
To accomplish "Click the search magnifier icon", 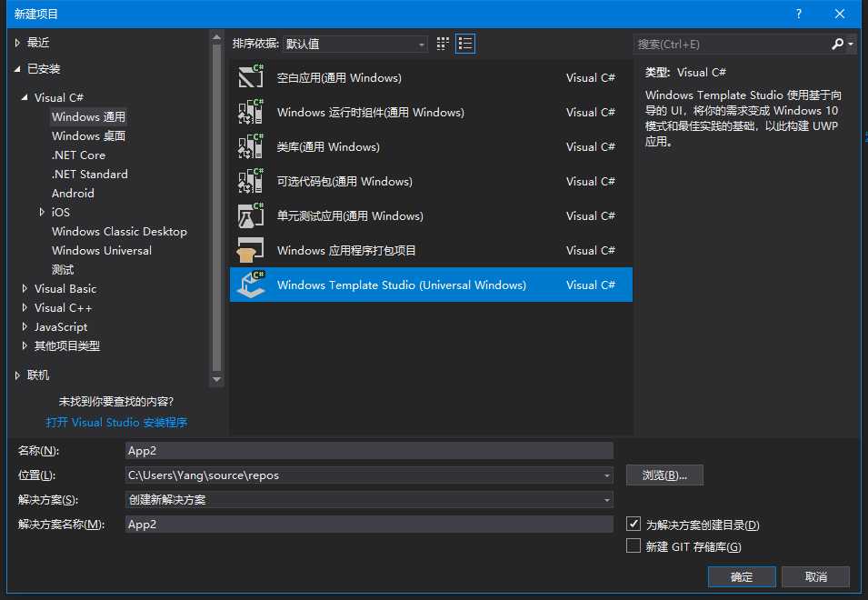I will tap(838, 44).
